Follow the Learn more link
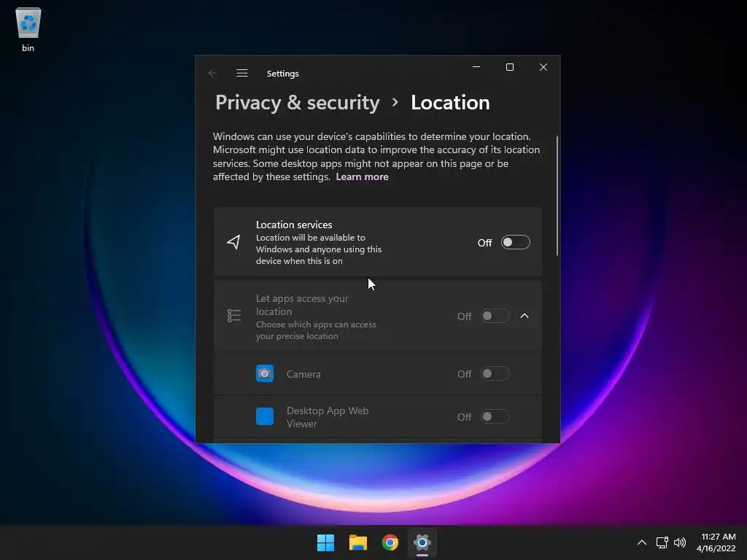 coord(362,176)
